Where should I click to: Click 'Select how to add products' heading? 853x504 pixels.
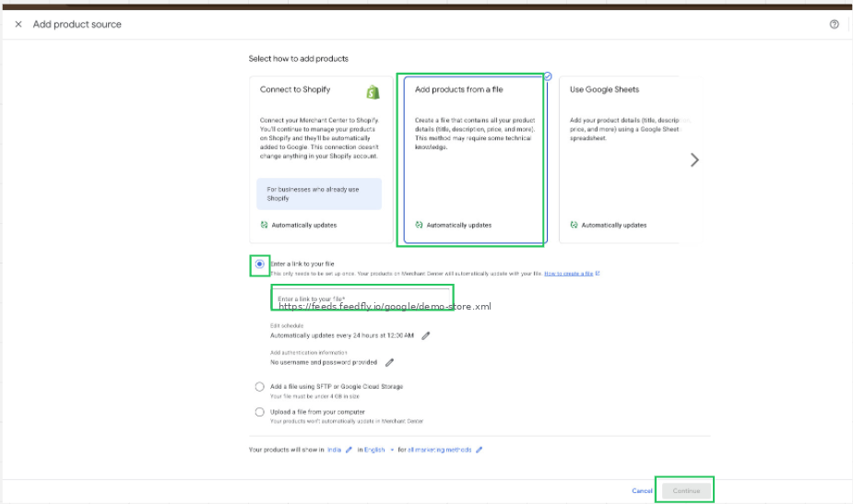[299, 59]
